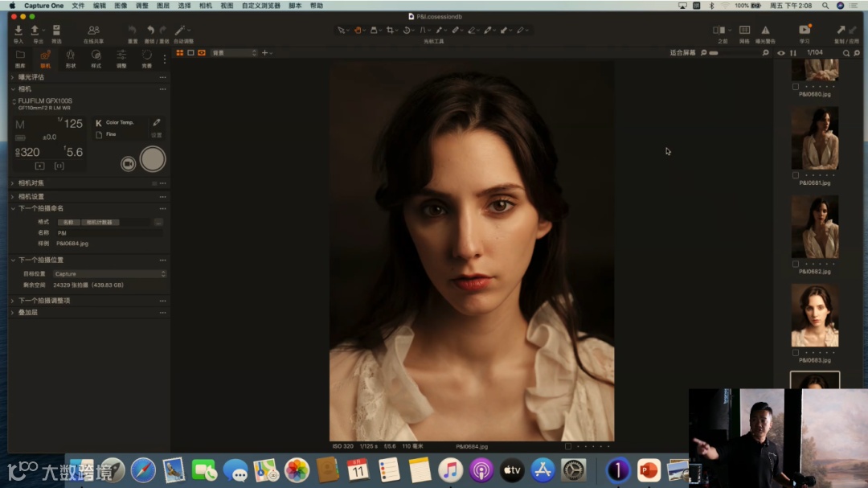Open the Exposure Warning (曝光警告) triangle icon
Image resolution: width=868 pixels, height=488 pixels.
(765, 31)
